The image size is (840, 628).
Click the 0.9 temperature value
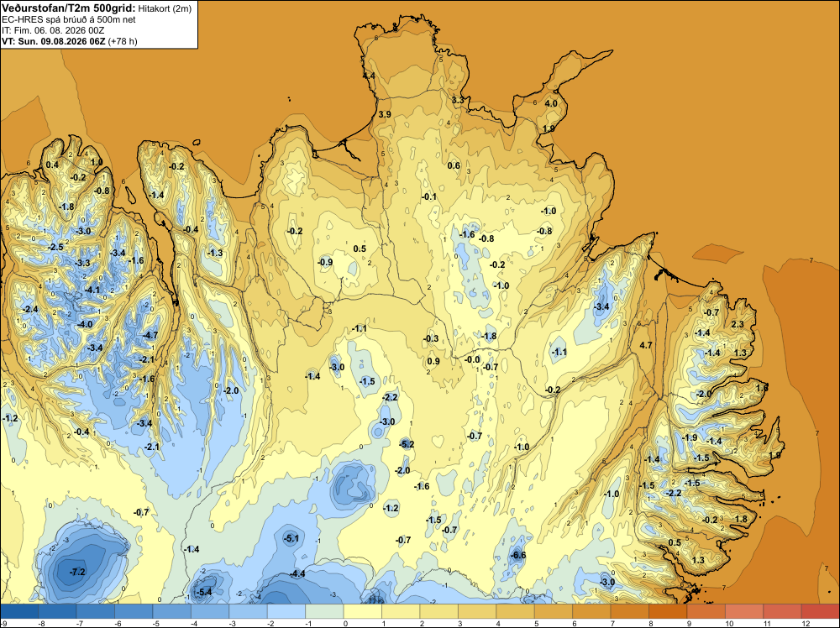pos(433,361)
